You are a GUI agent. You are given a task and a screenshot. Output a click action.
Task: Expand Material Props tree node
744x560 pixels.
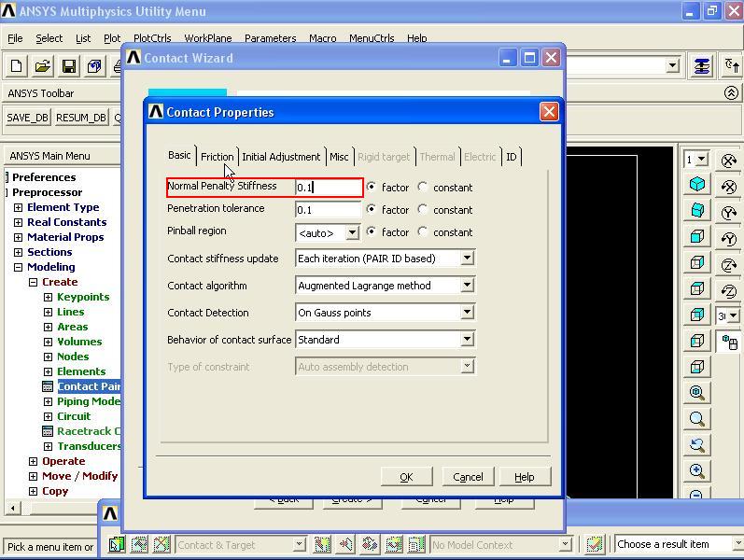(x=18, y=237)
